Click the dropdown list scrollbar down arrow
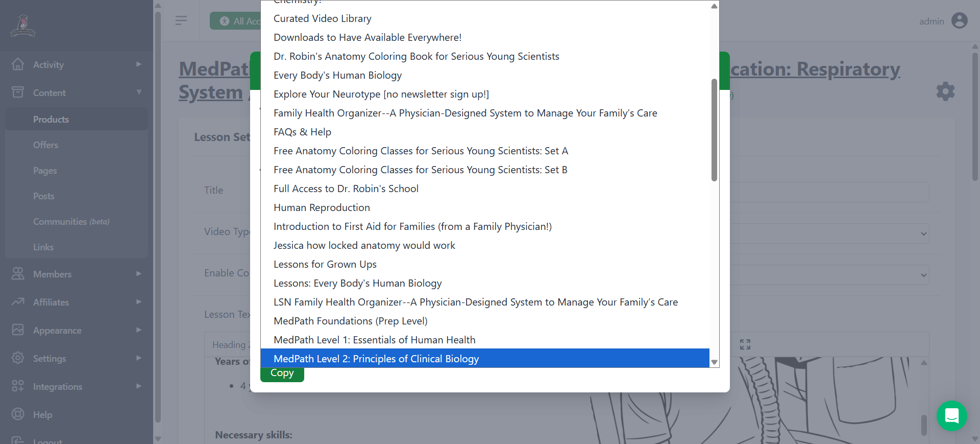 [x=714, y=362]
